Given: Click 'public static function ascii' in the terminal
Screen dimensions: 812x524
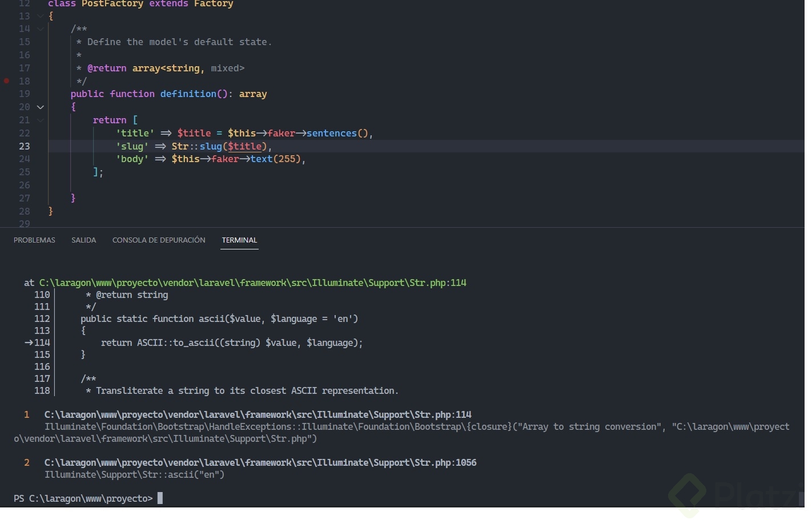Looking at the screenshot, I should pyautogui.click(x=154, y=319).
